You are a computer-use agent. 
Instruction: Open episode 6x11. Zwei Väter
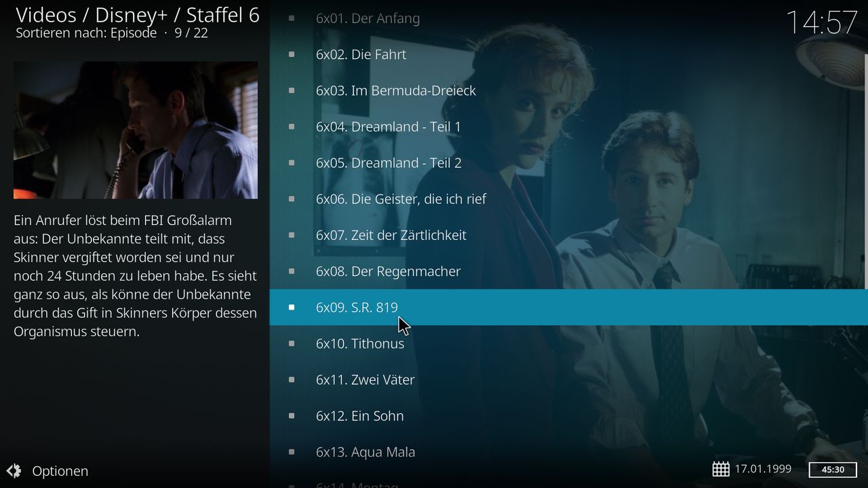click(x=568, y=380)
